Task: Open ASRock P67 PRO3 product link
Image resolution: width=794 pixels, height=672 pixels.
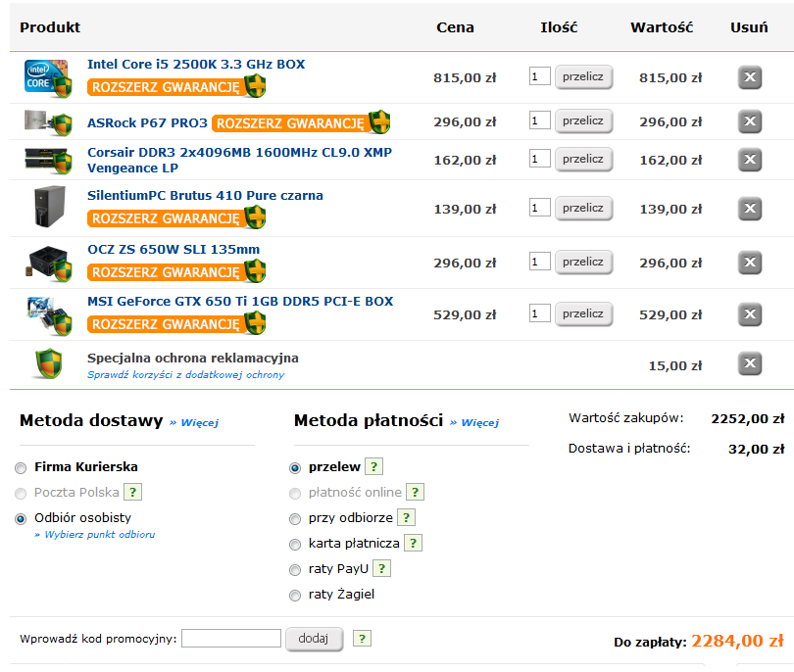Action: point(147,123)
